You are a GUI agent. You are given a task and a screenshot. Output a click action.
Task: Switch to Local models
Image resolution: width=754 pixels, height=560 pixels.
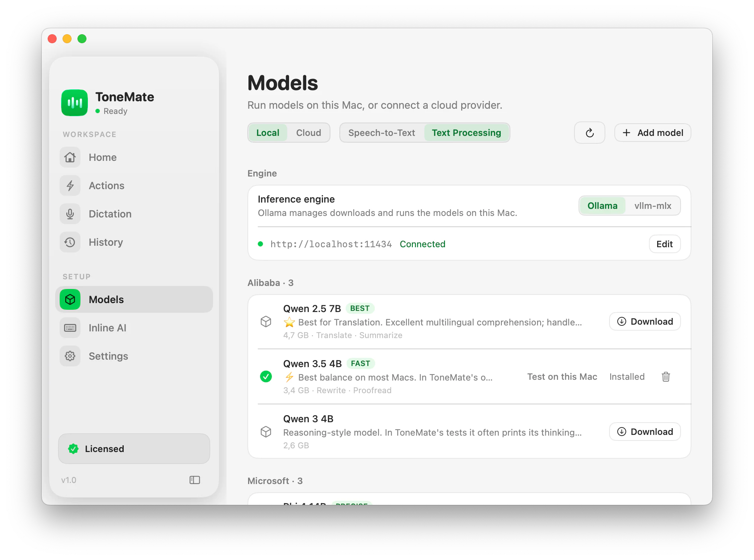coord(267,133)
